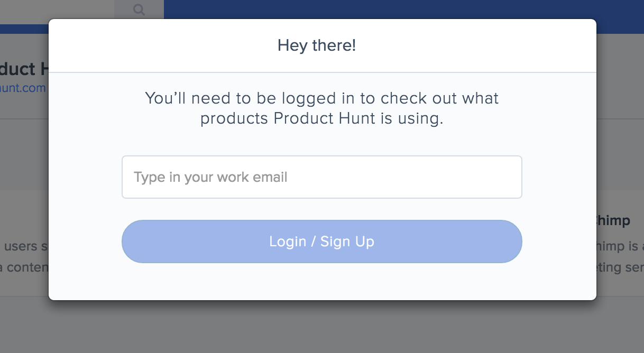
Task: Click the white header strip of the dialog
Action: pos(322,45)
